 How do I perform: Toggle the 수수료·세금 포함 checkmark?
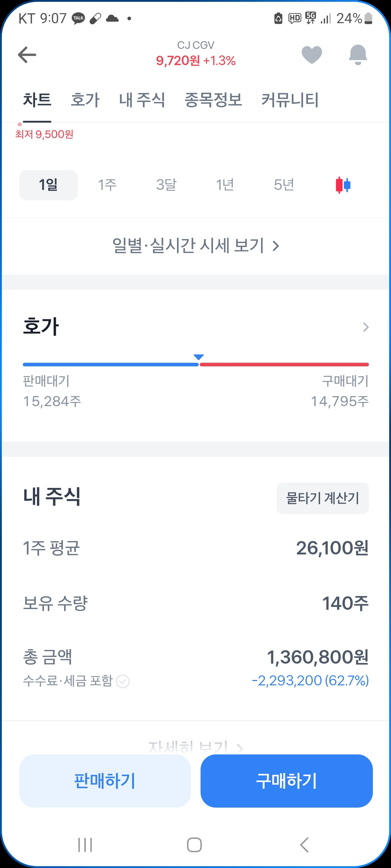pos(123,681)
